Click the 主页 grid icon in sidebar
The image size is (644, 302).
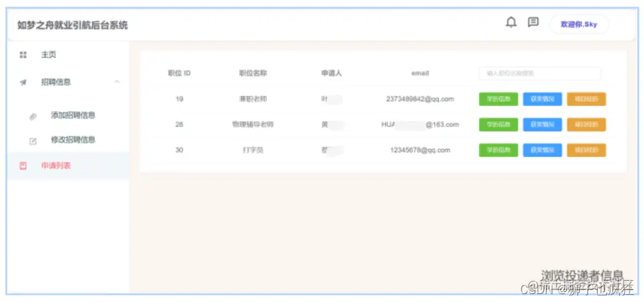[x=23, y=54]
